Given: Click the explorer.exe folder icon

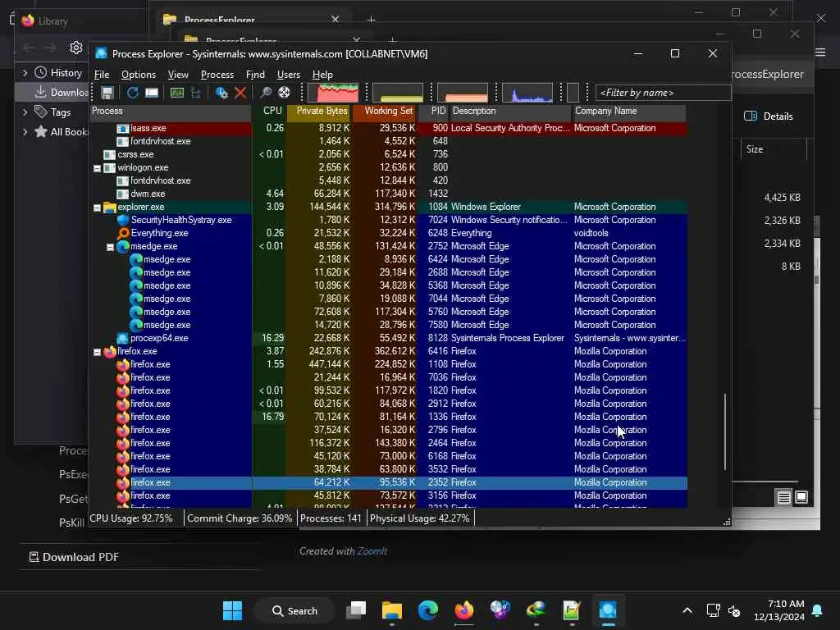Looking at the screenshot, I should tap(110, 207).
